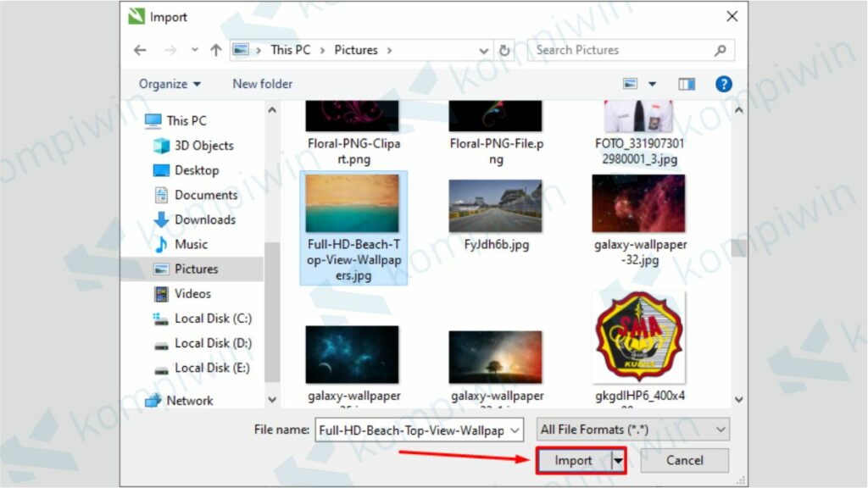Select Pictures in the address path
The image size is (868, 488).
355,50
